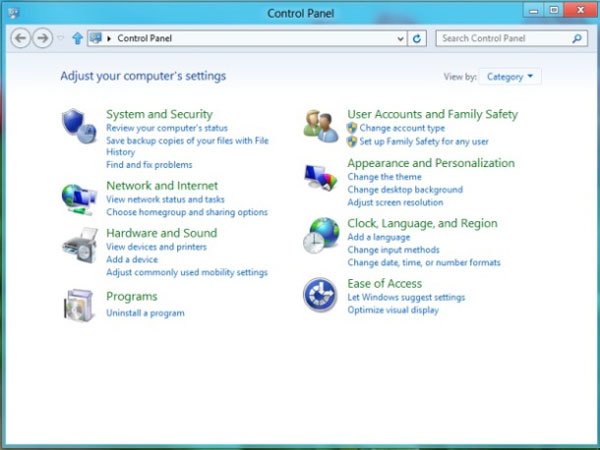Image resolution: width=600 pixels, height=450 pixels.
Task: Open Clock, Language, and Region category
Action: click(422, 223)
